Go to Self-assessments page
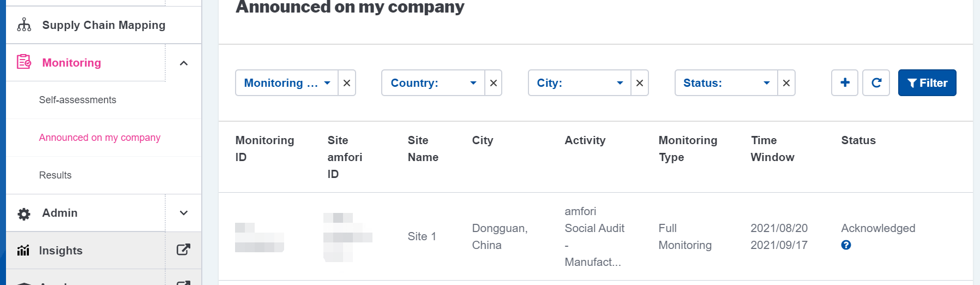980x285 pixels. click(x=77, y=100)
